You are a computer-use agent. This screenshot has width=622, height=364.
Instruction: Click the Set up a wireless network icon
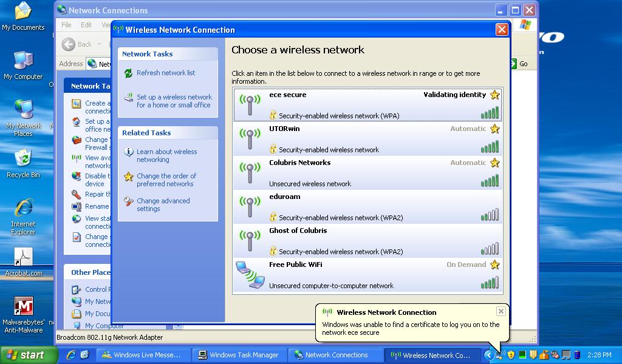click(128, 98)
